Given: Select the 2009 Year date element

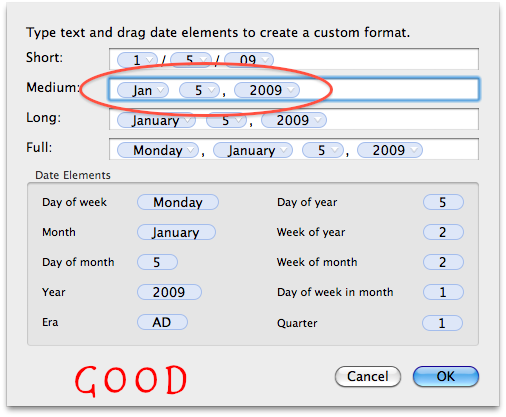Looking at the screenshot, I should tap(169, 292).
